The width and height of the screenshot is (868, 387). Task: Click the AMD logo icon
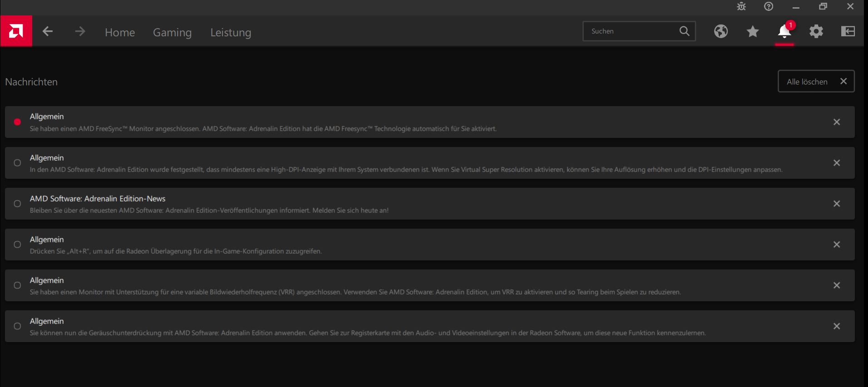click(16, 31)
